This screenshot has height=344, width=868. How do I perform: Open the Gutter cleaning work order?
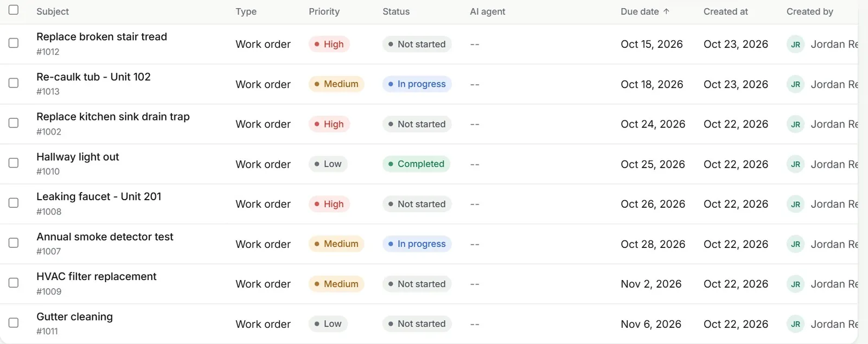[74, 317]
